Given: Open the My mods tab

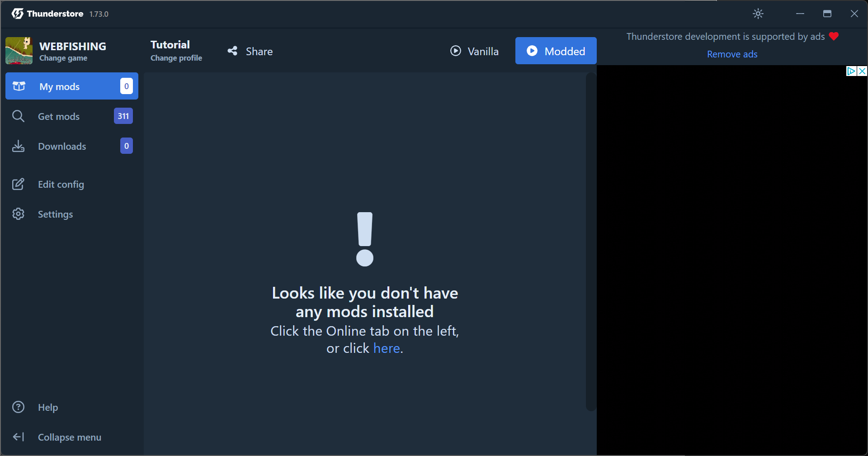Looking at the screenshot, I should point(72,86).
